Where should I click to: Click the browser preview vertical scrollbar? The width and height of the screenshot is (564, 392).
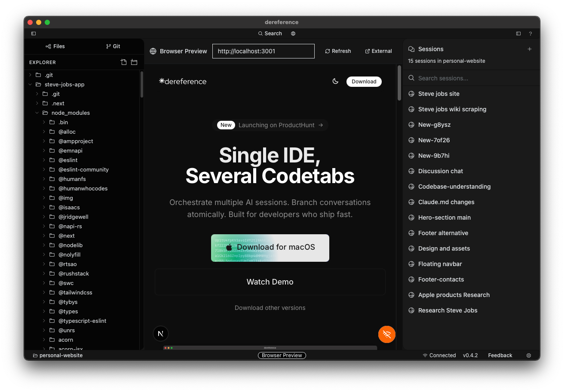coord(399,82)
